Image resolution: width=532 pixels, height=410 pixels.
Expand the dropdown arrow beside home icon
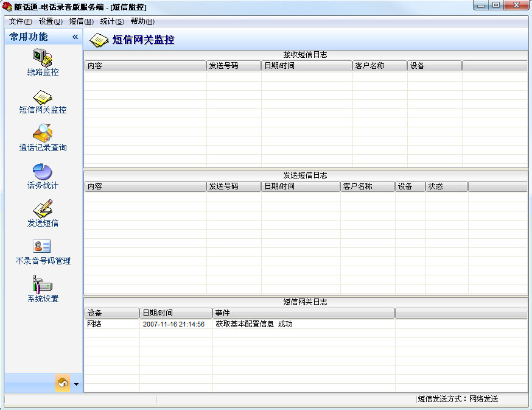pyautogui.click(x=76, y=384)
